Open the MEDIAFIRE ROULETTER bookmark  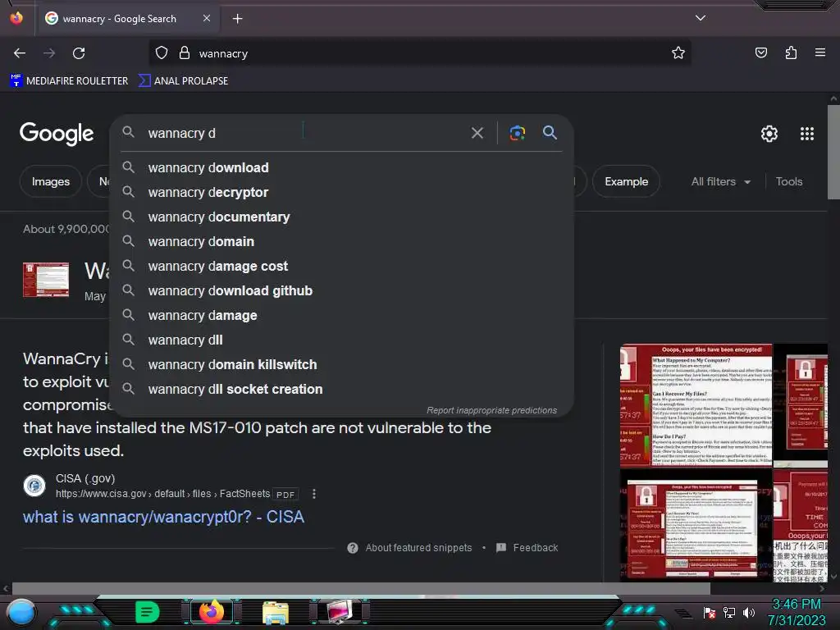pos(69,81)
